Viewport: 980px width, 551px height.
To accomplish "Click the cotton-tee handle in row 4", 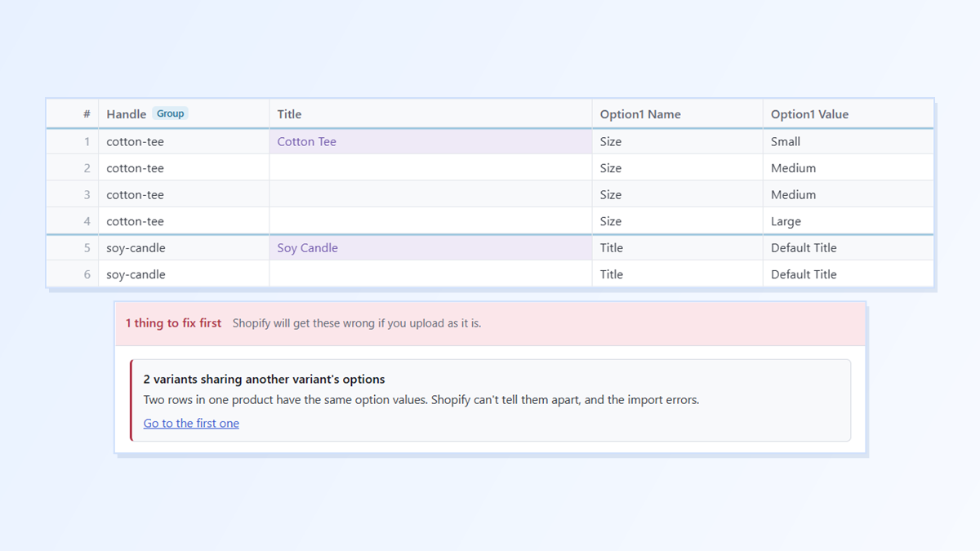I will pos(184,221).
